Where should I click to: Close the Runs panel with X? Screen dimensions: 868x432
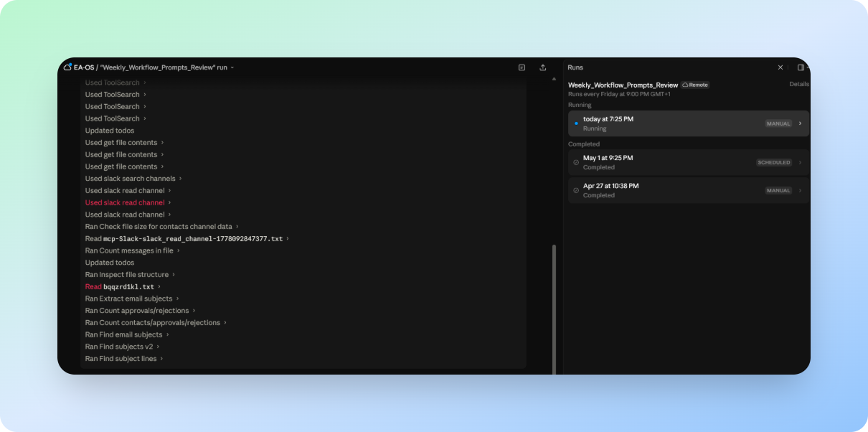[780, 67]
